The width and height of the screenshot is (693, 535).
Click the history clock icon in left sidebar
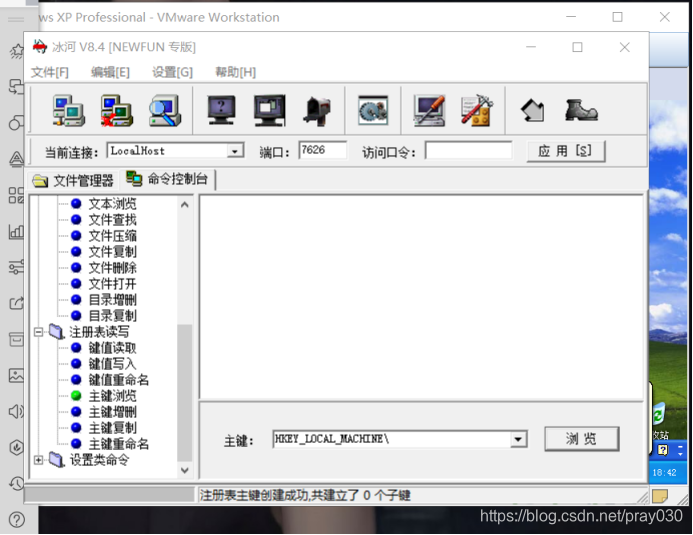16,483
